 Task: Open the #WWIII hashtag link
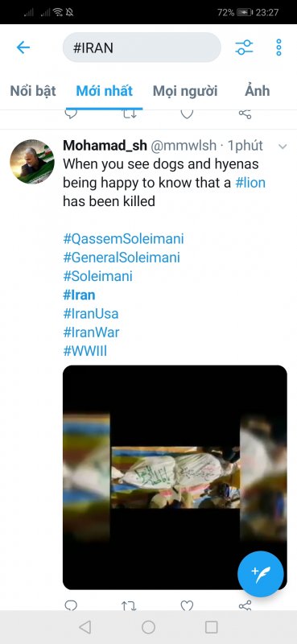pos(85,351)
